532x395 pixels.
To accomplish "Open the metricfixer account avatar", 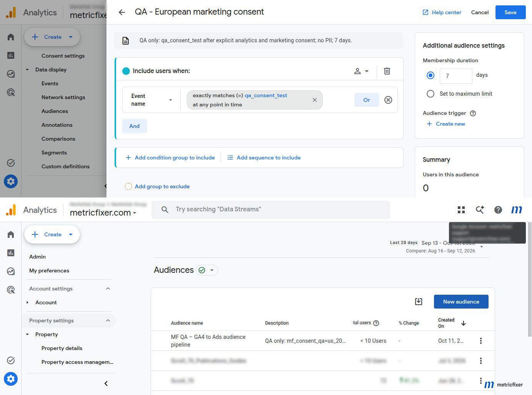I will 517,210.
